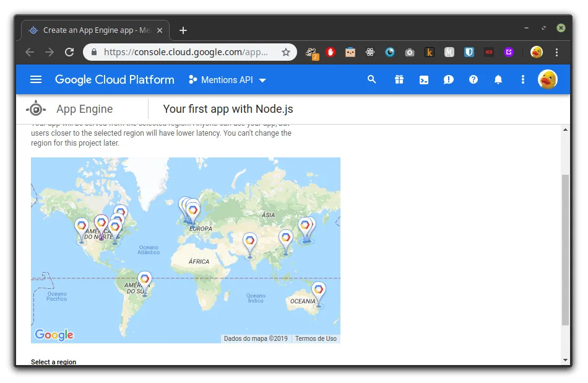
Task: Select the Create an App Engine app tab
Action: point(93,30)
